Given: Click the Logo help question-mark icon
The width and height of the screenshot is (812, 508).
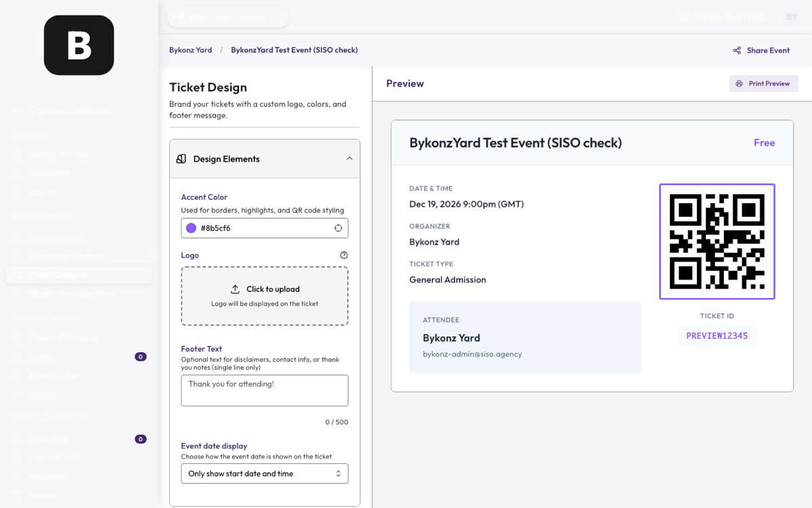Looking at the screenshot, I should [344, 255].
